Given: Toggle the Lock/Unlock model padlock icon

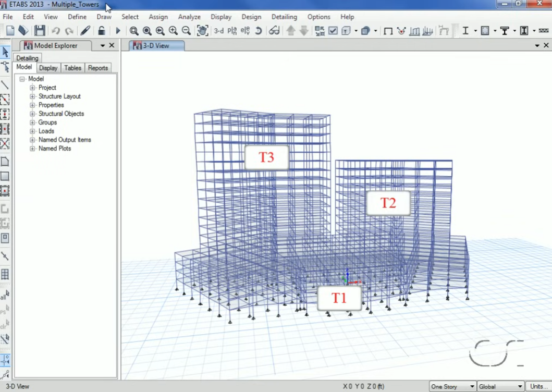Looking at the screenshot, I should click(x=102, y=31).
